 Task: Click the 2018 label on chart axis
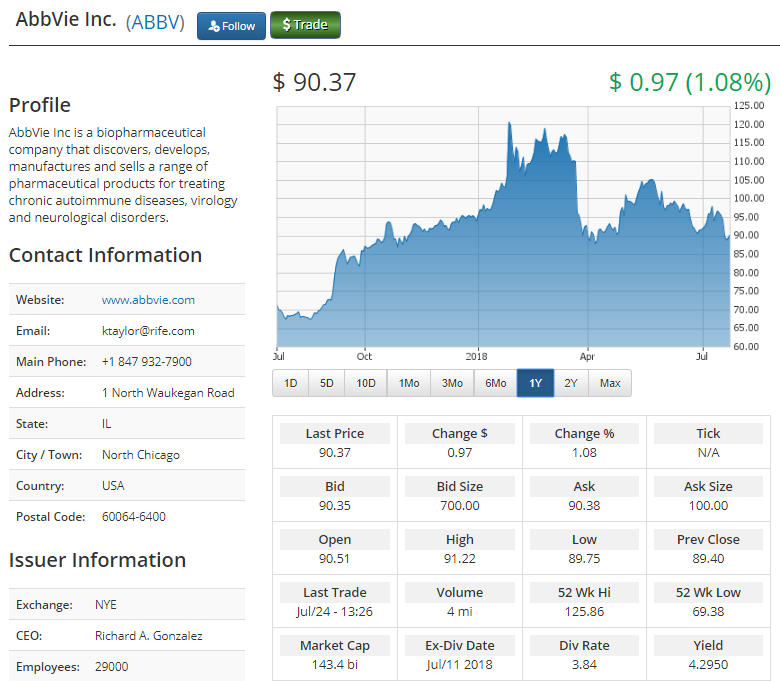477,356
